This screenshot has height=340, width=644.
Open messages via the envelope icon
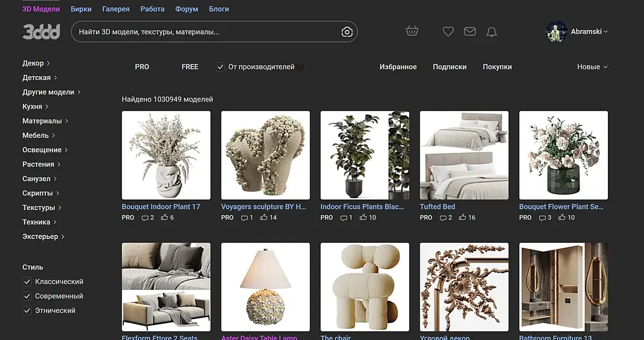[470, 31]
